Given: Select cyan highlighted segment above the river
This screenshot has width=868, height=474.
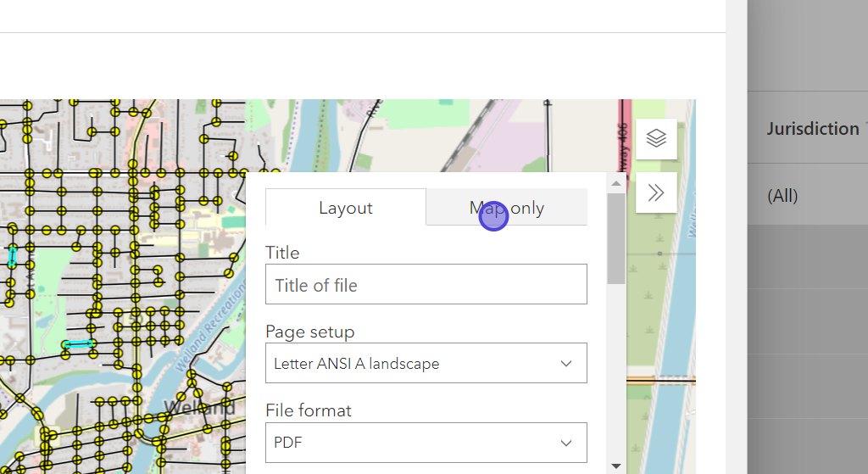Looking at the screenshot, I should pyautogui.click(x=78, y=344).
